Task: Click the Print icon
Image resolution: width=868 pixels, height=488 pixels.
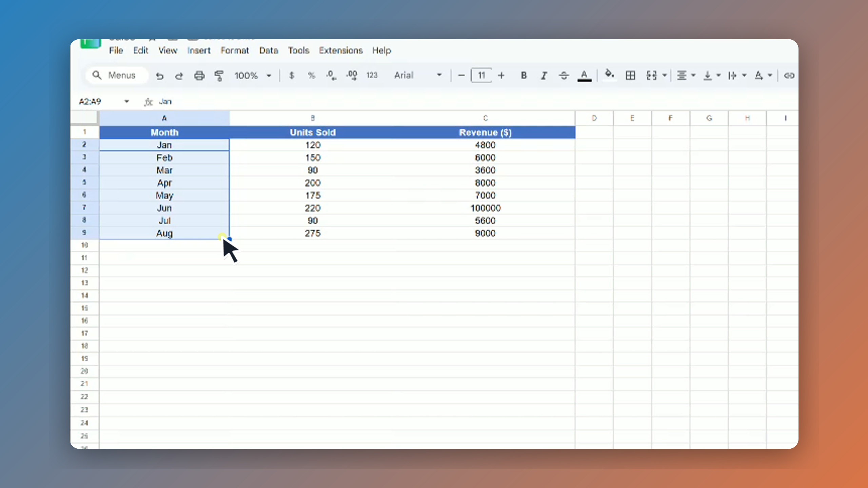Action: 199,76
